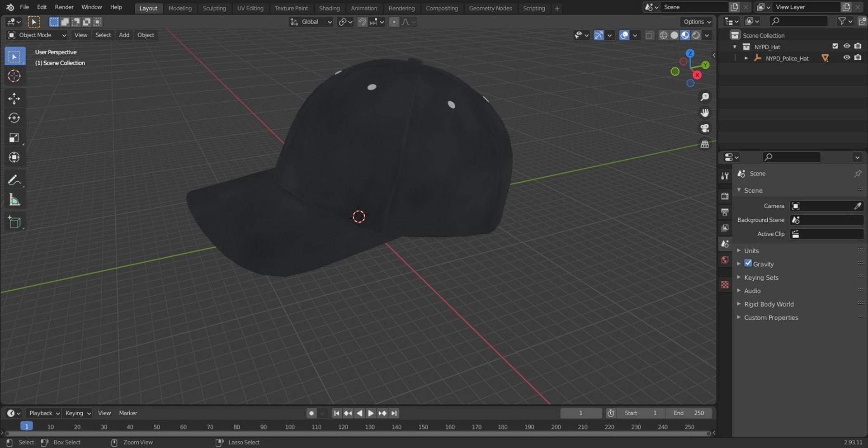Open the Options dropdown
This screenshot has width=868, height=448.
click(x=697, y=22)
